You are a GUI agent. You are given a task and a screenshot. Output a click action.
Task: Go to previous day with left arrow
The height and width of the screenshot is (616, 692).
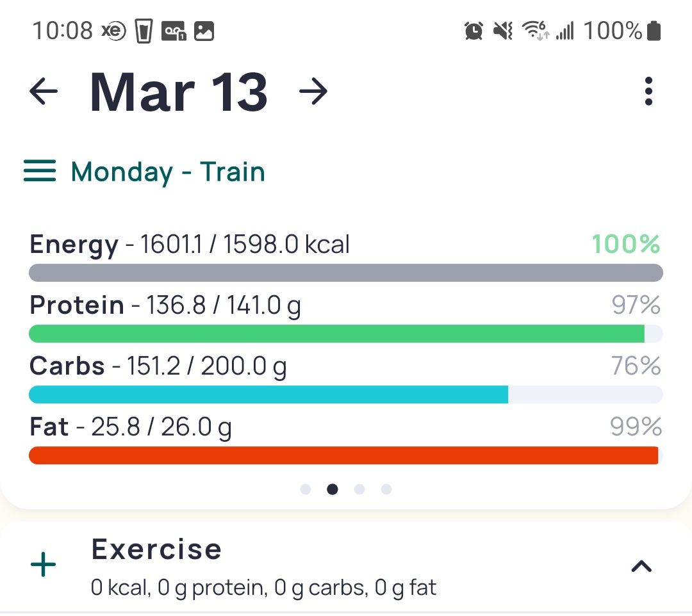[44, 92]
